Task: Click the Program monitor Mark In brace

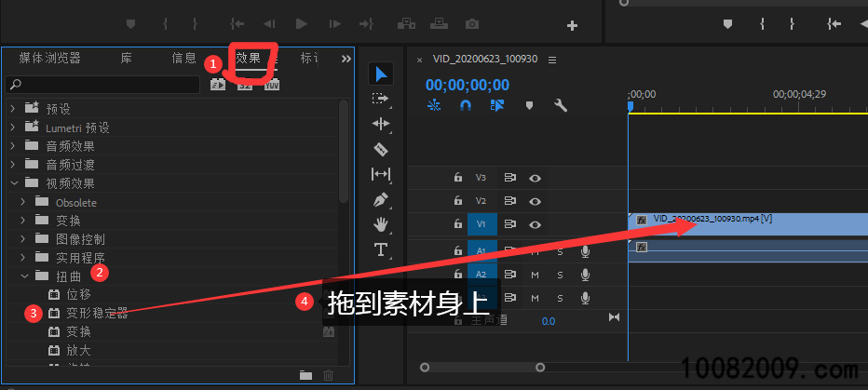Action: point(762,24)
